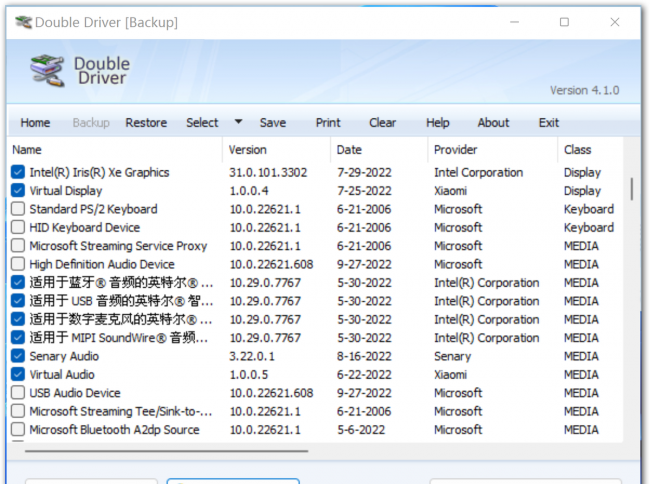Minimize the Double Driver window

[514, 22]
